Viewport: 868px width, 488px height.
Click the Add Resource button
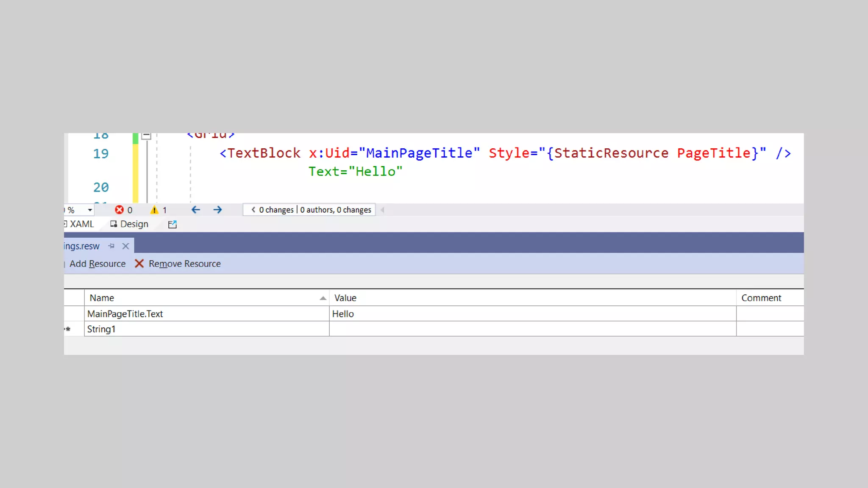(97, 263)
